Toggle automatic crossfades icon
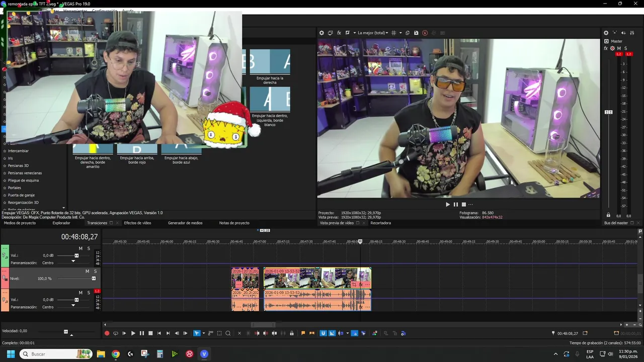The height and width of the screenshot is (362, 644). pos(332,333)
